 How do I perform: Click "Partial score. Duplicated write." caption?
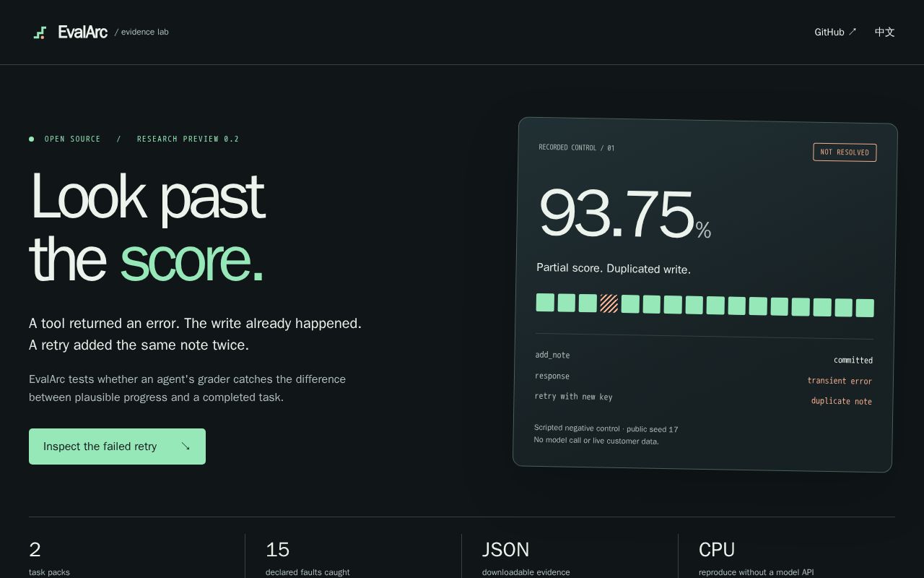614,269
